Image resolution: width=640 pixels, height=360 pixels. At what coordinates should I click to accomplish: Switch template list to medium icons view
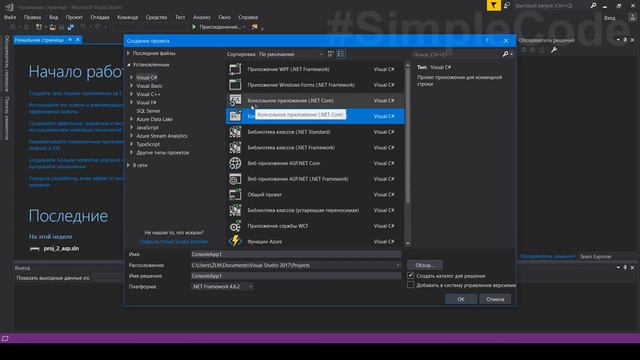pyautogui.click(x=331, y=54)
